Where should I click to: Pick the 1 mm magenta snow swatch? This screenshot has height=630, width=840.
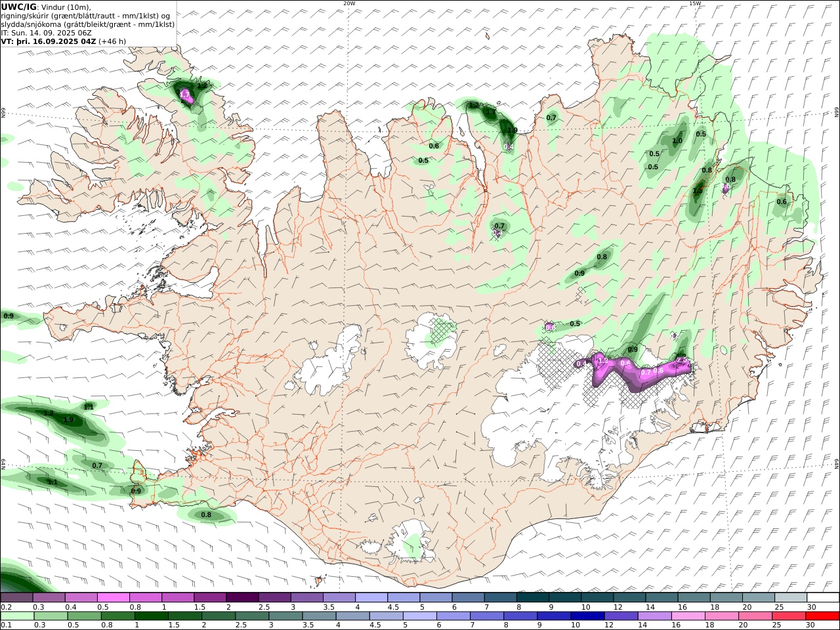pyautogui.click(x=178, y=598)
